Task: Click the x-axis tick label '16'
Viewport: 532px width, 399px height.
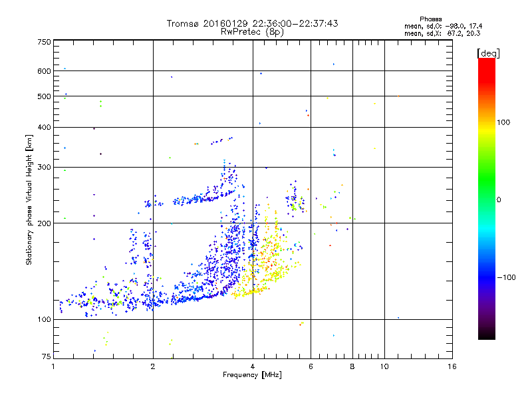Action: (x=452, y=366)
